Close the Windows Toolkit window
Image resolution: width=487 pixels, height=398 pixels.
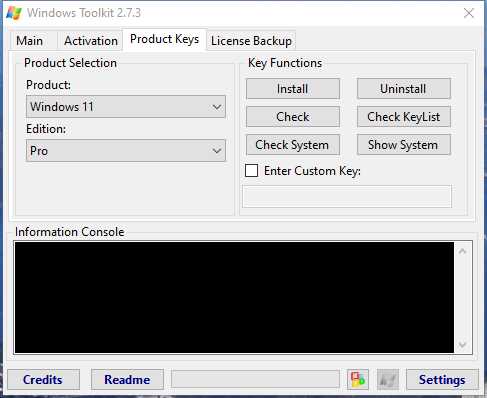point(469,13)
